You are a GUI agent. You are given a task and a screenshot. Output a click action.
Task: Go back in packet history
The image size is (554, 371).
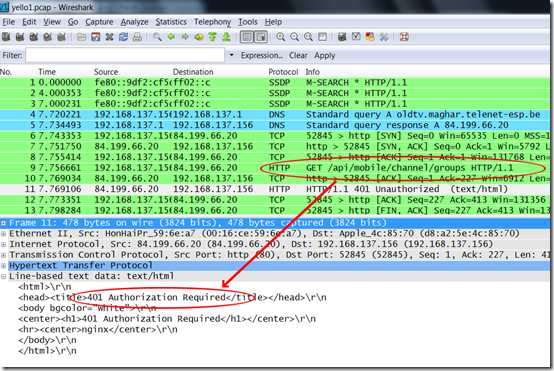pos(171,37)
